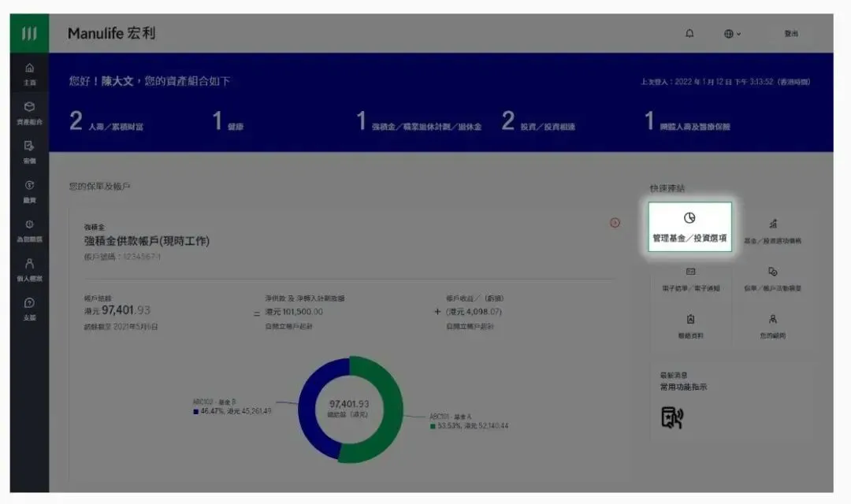The image size is (851, 504).
Task: Open policy/account activity summary quick link
Action: click(x=773, y=279)
